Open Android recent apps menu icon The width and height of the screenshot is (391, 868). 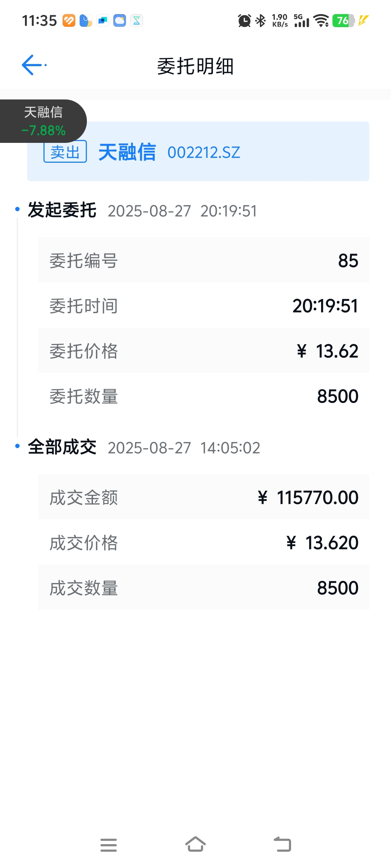click(109, 845)
